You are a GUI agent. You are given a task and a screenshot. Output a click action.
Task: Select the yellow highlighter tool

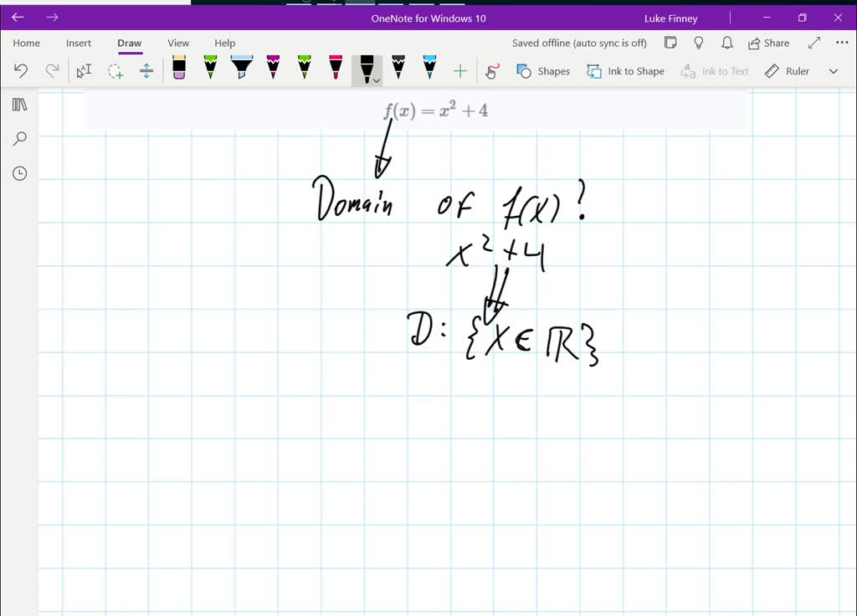(209, 70)
